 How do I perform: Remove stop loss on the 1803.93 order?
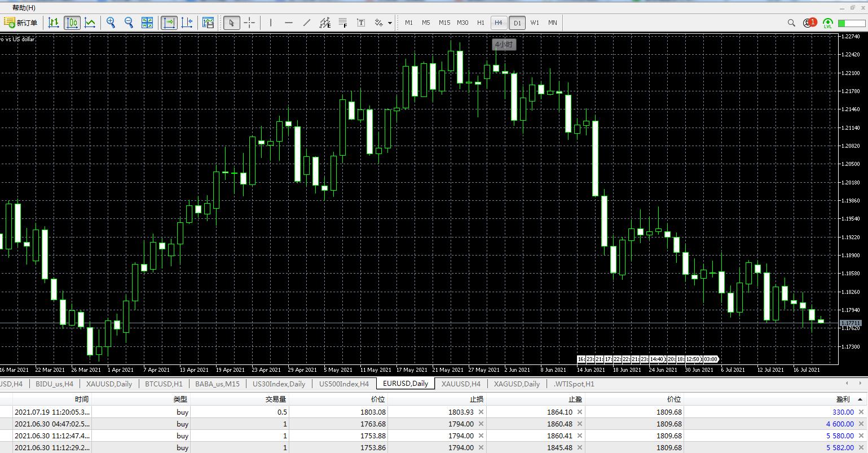[x=481, y=412]
